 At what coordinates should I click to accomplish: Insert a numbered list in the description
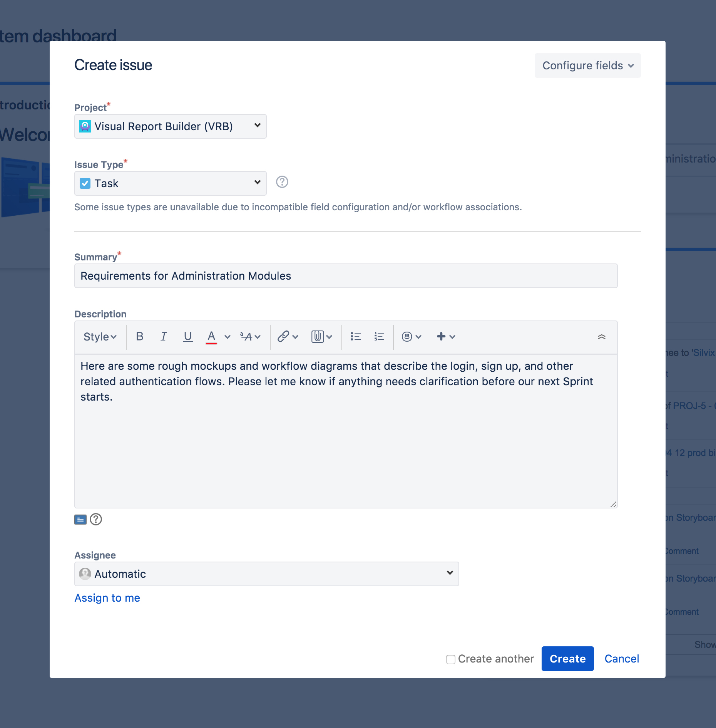pos(378,337)
